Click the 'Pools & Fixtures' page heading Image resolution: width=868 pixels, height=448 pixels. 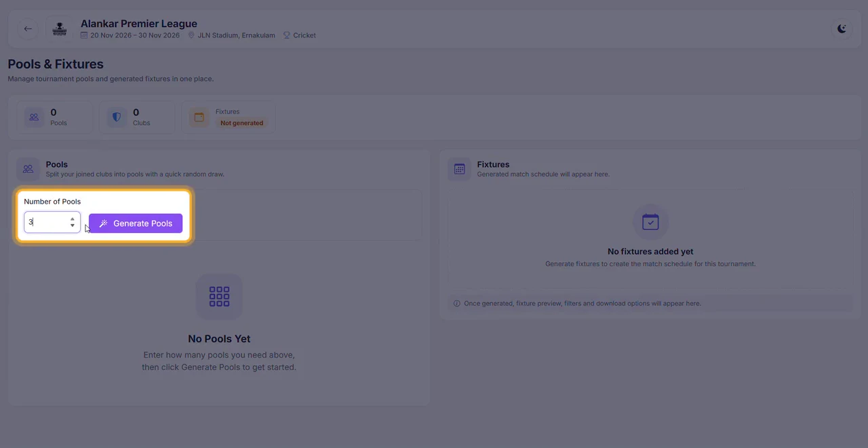click(x=56, y=64)
